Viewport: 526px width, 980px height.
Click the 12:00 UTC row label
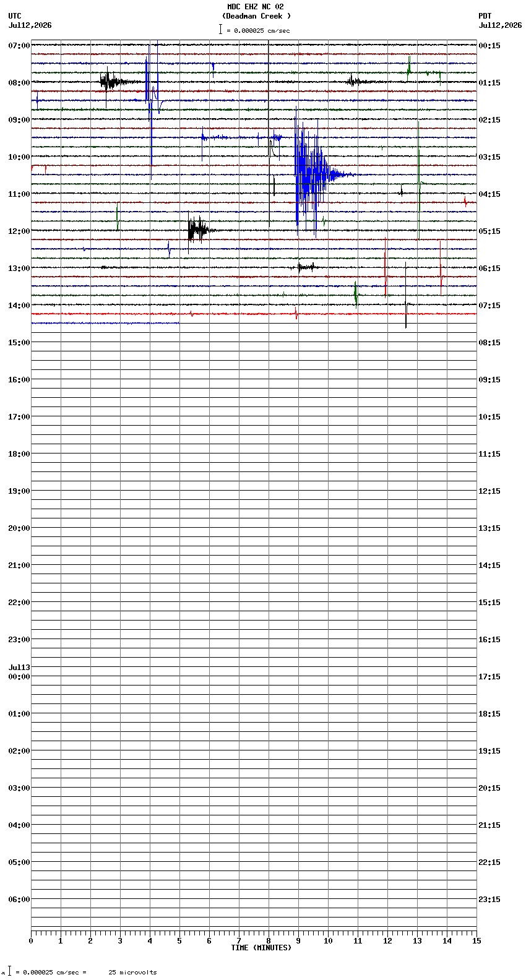(x=19, y=231)
